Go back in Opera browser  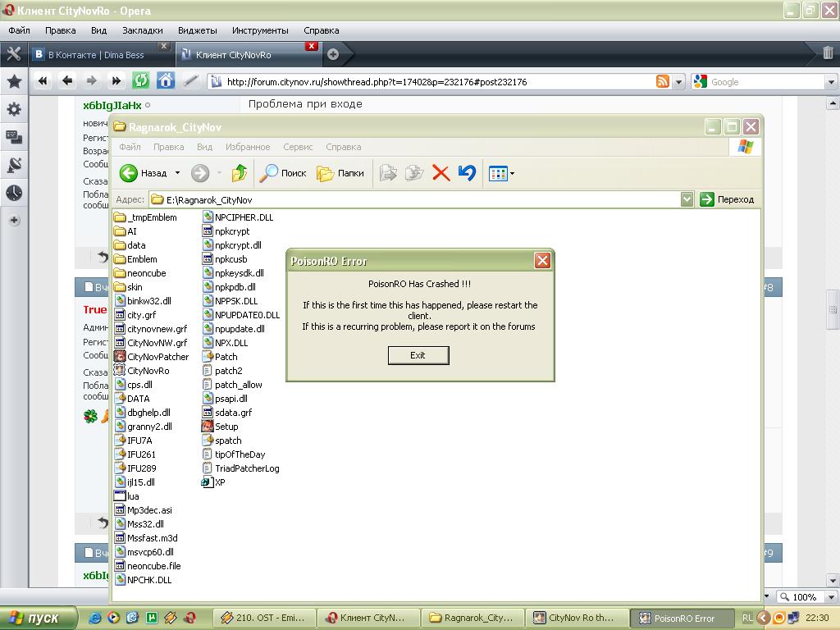tap(67, 81)
